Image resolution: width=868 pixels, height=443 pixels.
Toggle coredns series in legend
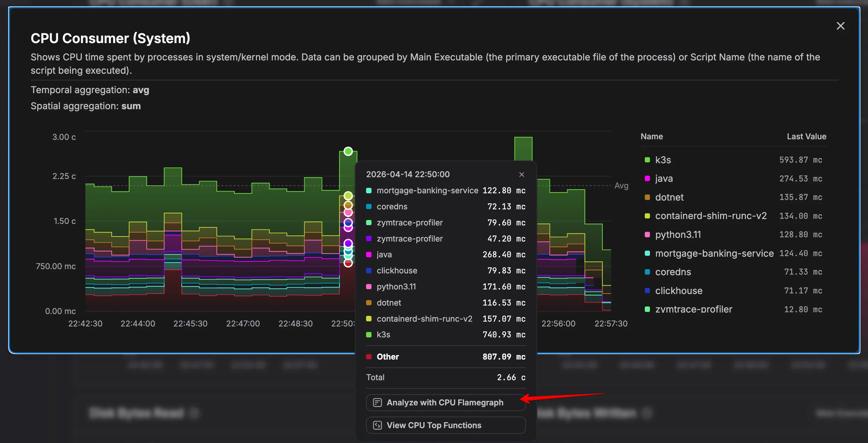[x=733, y=272]
